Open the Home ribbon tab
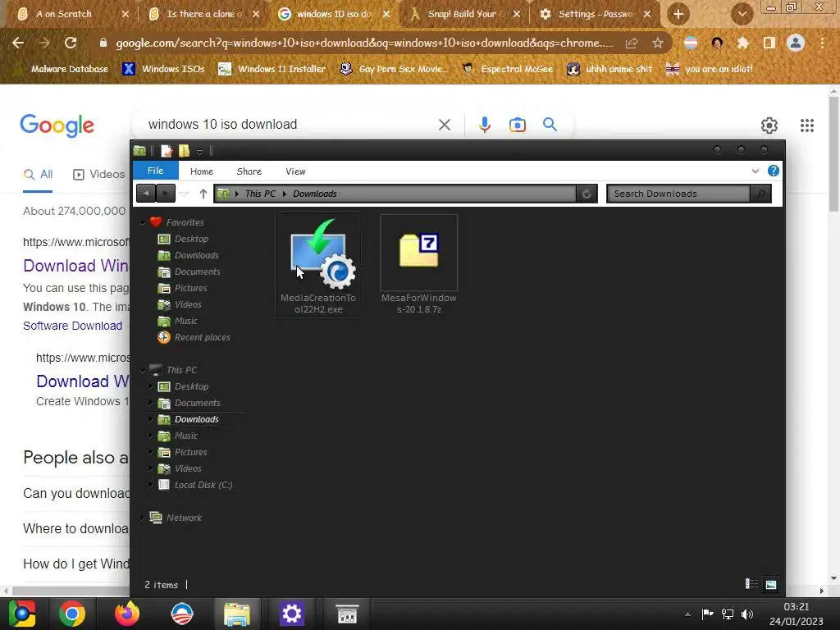Image resolution: width=840 pixels, height=630 pixels. (x=202, y=171)
